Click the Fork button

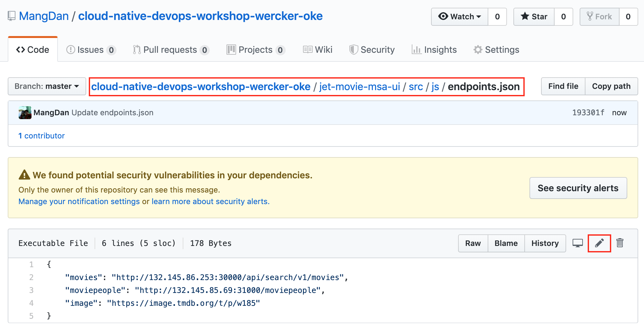600,16
